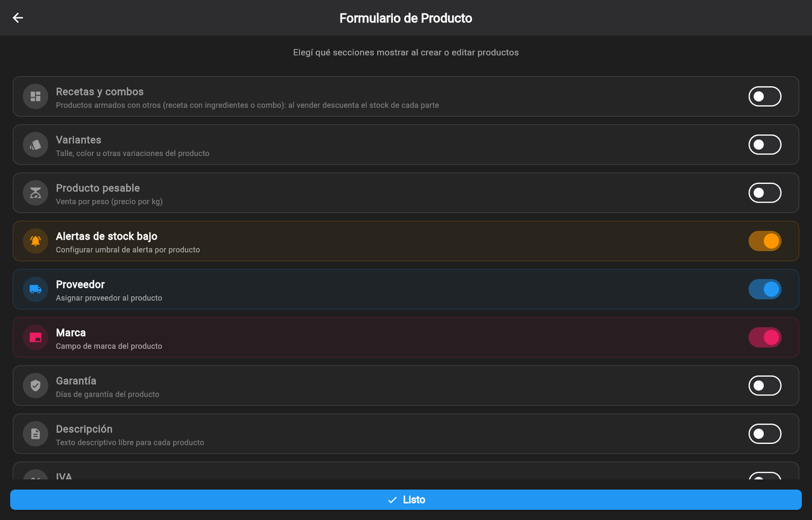Click the Producto pesable scale icon
812x520 pixels.
pyautogui.click(x=36, y=193)
